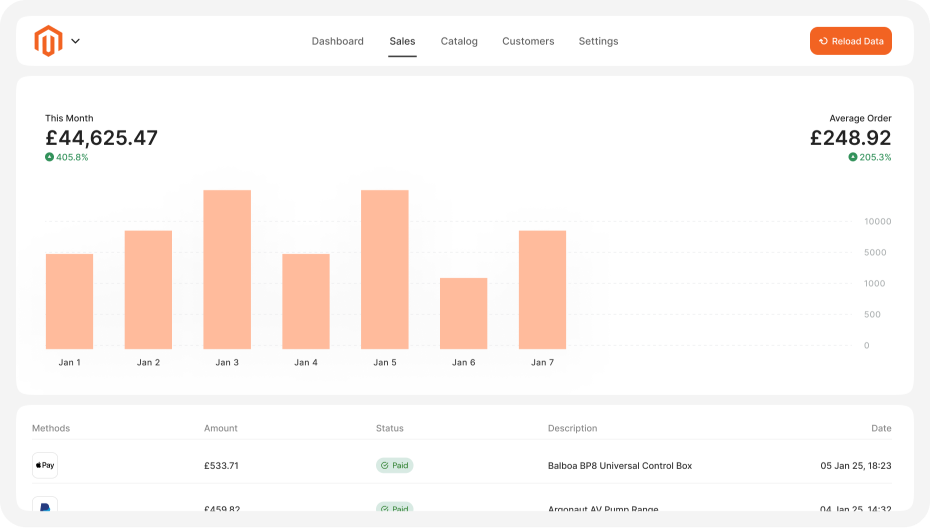Click the Apple Pay payment method icon
The width and height of the screenshot is (930, 528).
tap(45, 465)
